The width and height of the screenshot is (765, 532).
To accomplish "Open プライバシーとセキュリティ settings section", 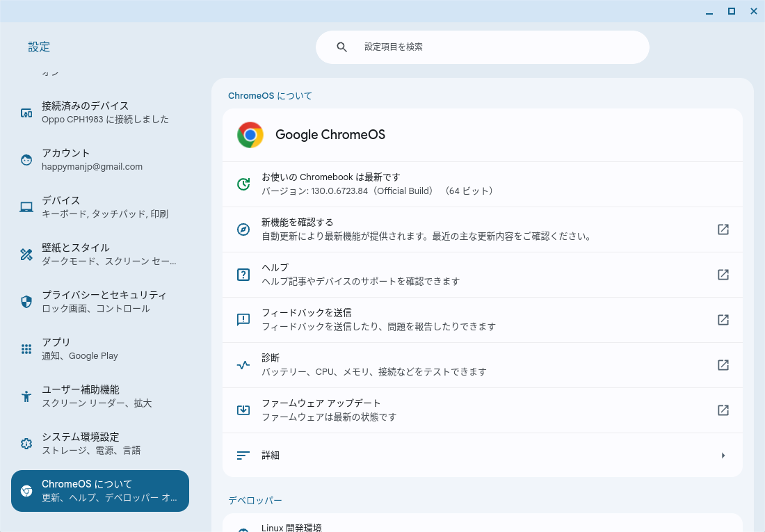I will (100, 302).
